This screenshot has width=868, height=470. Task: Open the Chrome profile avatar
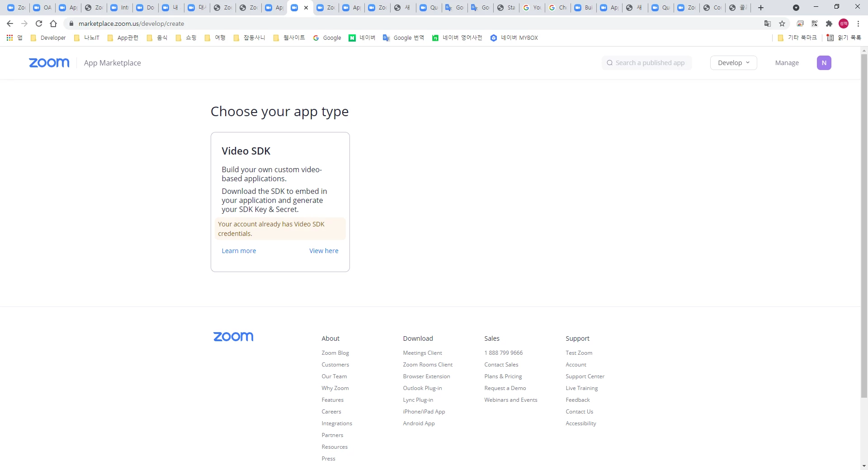pos(844,23)
